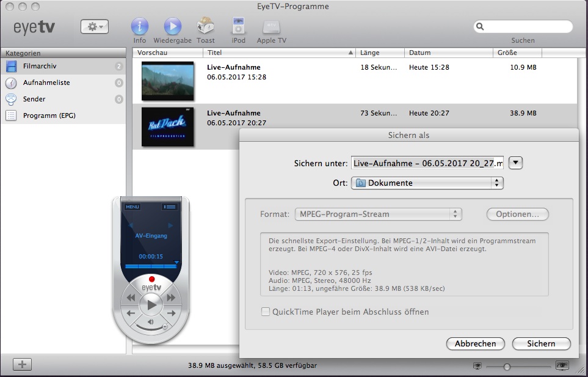Click fast forward on the eyetv remote
Screen dimensions: 588x377
tap(172, 298)
